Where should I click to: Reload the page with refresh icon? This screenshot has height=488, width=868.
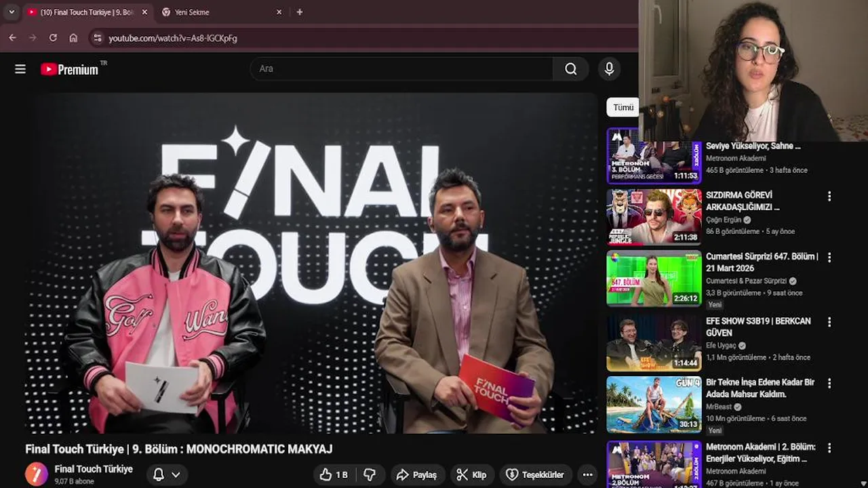53,38
